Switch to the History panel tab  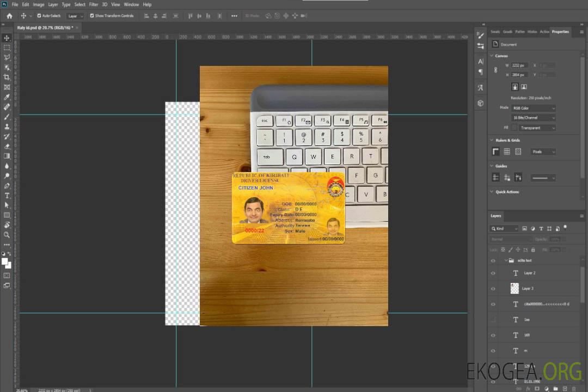(532, 32)
